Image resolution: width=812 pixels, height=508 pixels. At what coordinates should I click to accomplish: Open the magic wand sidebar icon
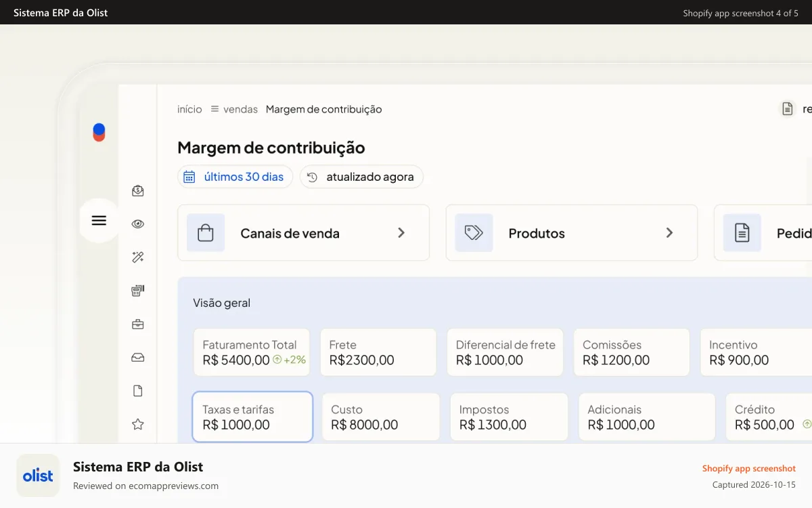click(138, 257)
